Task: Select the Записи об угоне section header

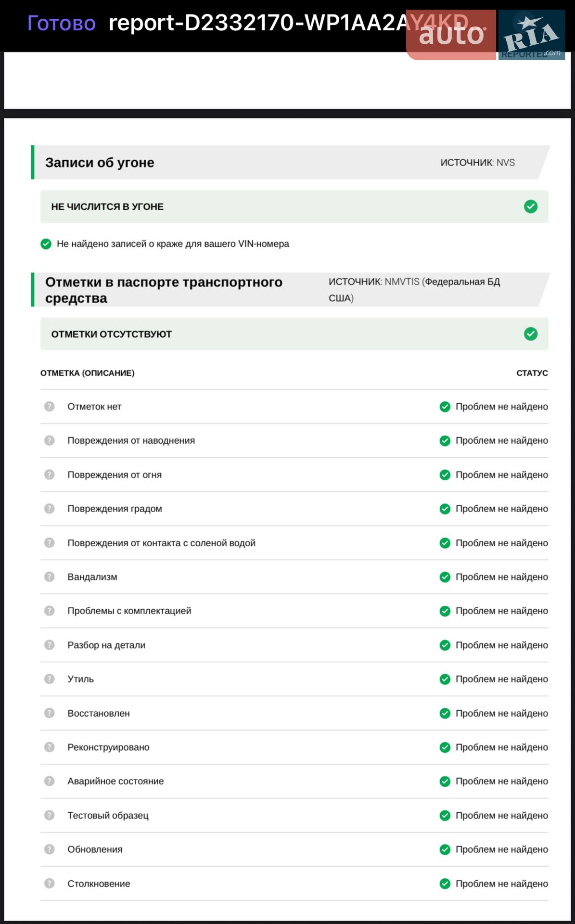Action: 291,163
